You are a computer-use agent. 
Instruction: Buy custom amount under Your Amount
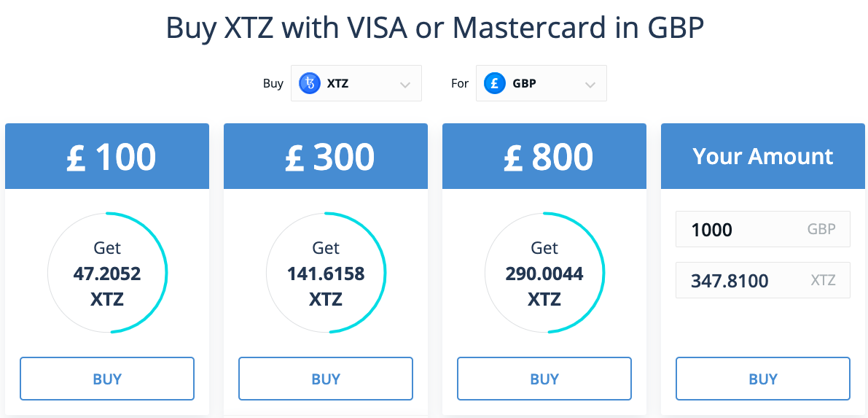[763, 379]
